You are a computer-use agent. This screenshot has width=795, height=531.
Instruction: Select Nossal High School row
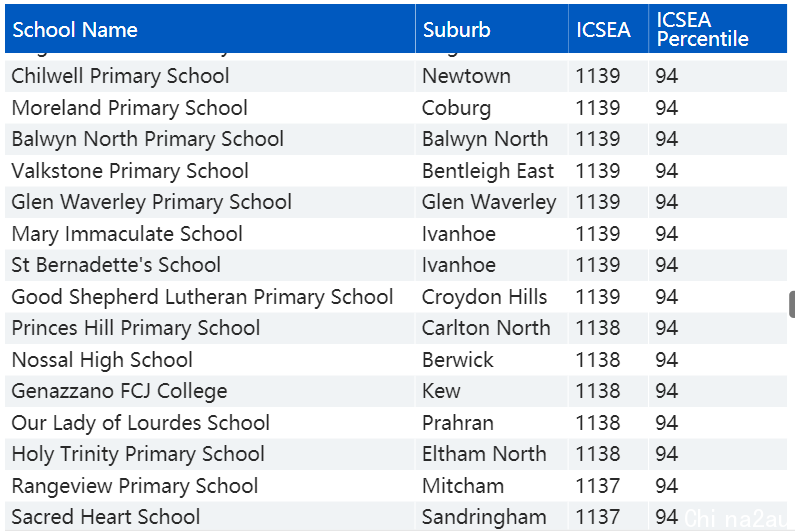point(396,360)
